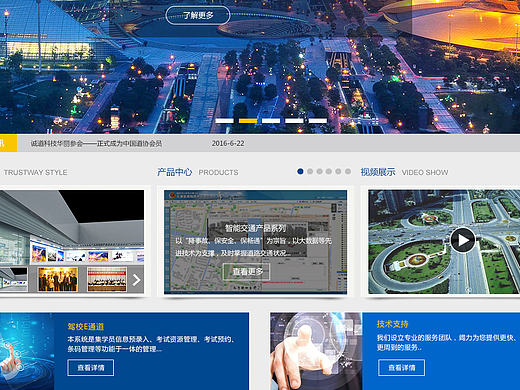Select the first banner slide indicator

(224, 121)
